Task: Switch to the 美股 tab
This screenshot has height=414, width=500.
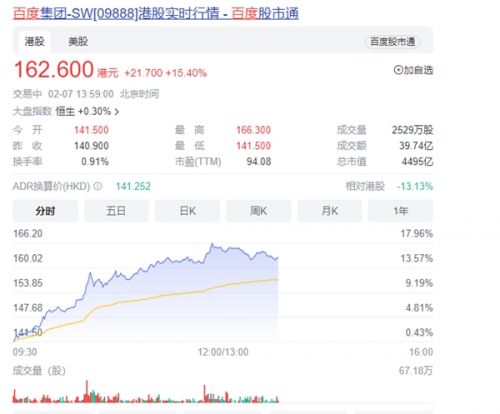Action: (x=78, y=42)
